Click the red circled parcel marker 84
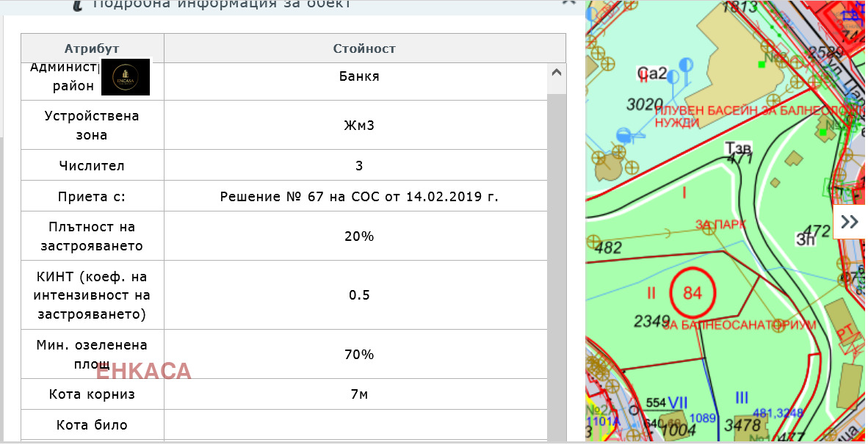The image size is (868, 445). pos(693,292)
